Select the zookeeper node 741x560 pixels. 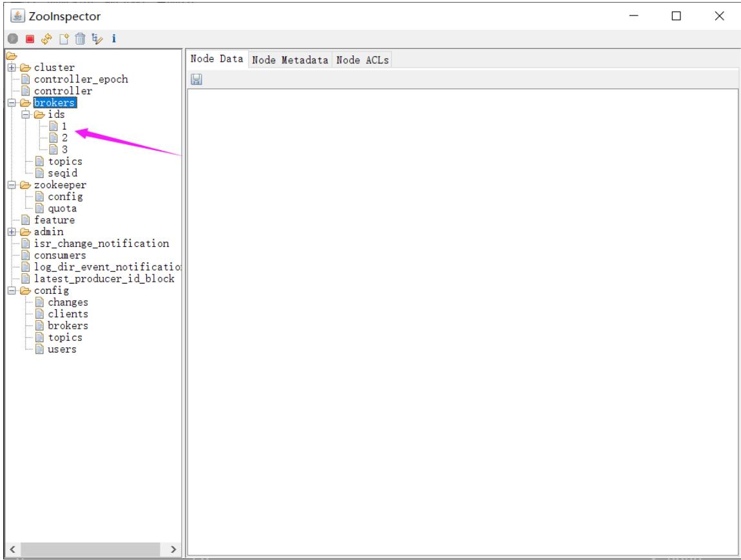[x=60, y=185]
